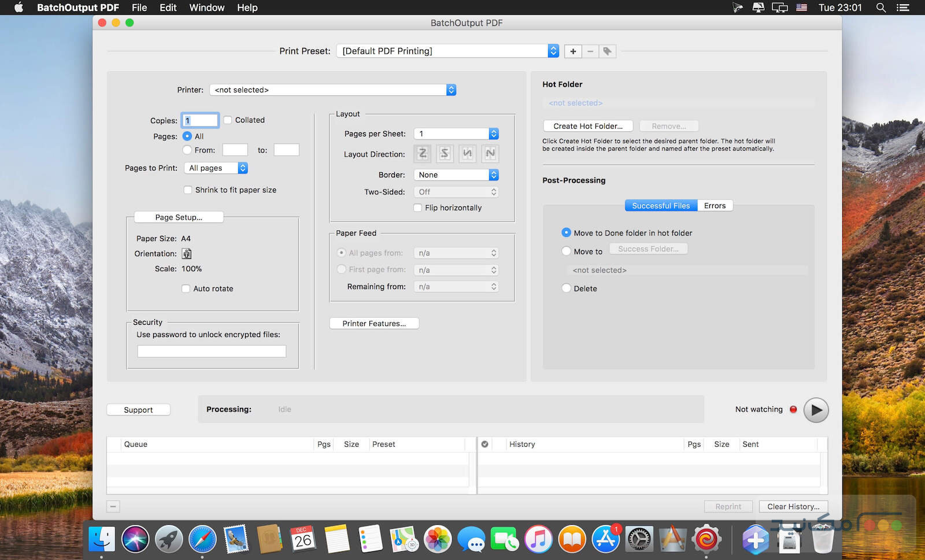Image resolution: width=925 pixels, height=560 pixels.
Task: Click the portrait orientation icon in Page Setup
Action: pyautogui.click(x=186, y=253)
